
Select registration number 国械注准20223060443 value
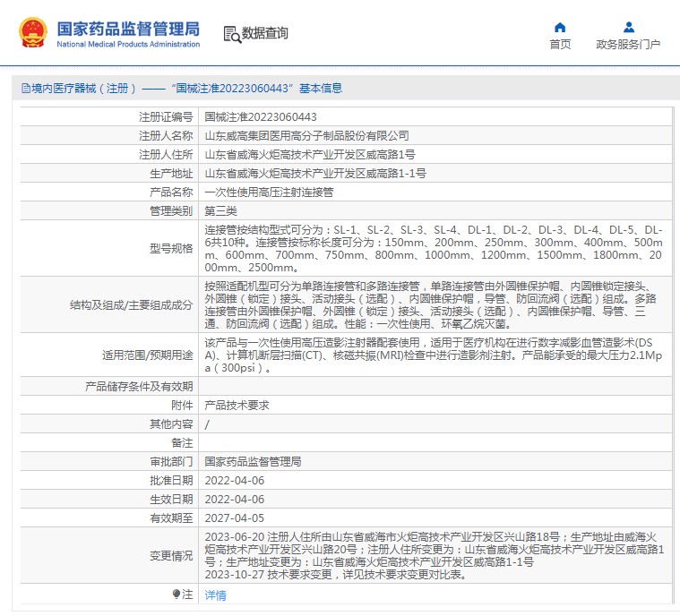pyautogui.click(x=261, y=117)
